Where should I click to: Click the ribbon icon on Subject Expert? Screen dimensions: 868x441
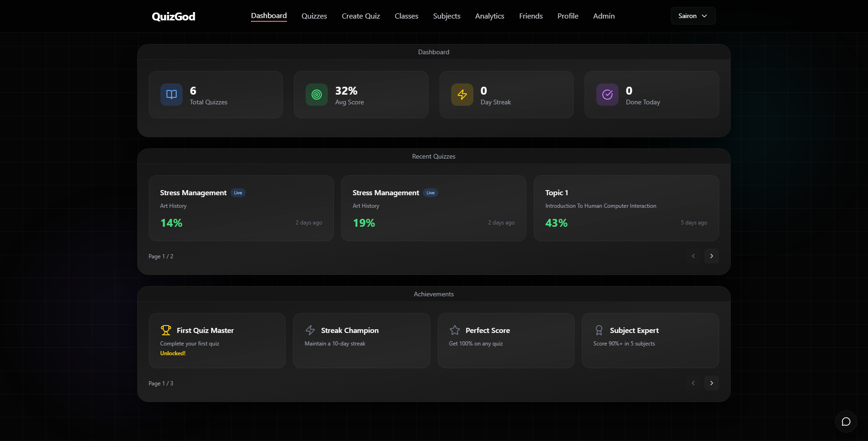pos(599,330)
